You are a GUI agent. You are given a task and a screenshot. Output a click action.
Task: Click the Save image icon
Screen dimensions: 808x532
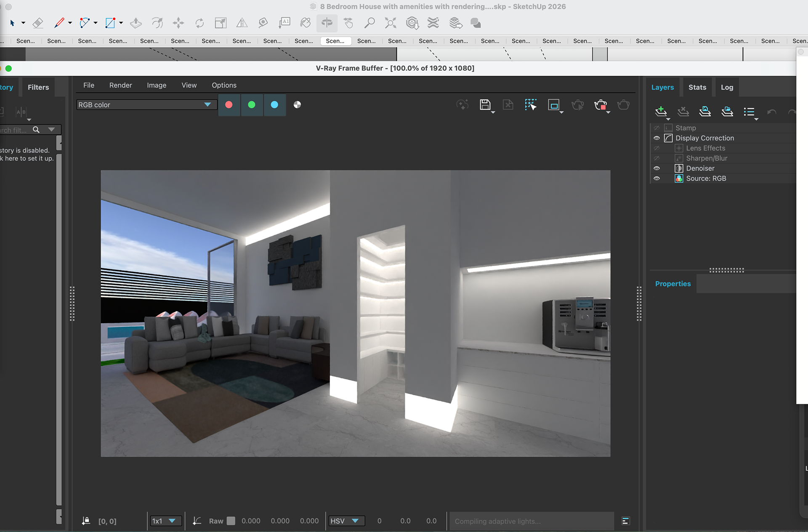(x=485, y=104)
